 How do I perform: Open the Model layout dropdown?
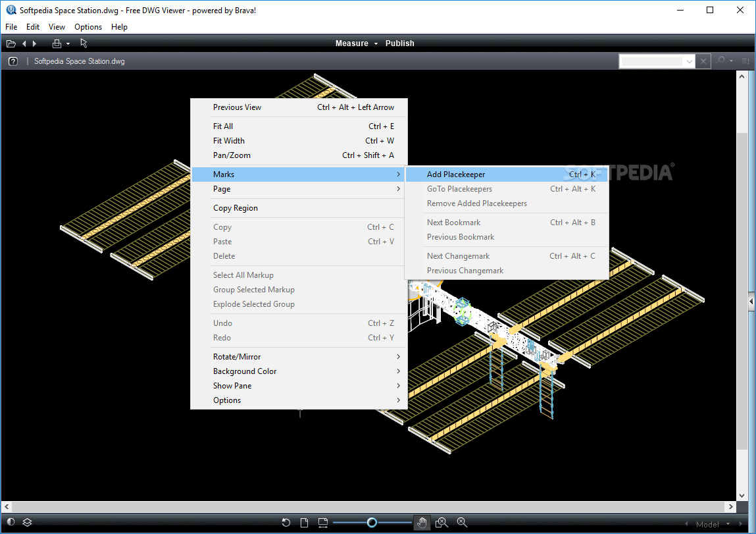(713, 524)
